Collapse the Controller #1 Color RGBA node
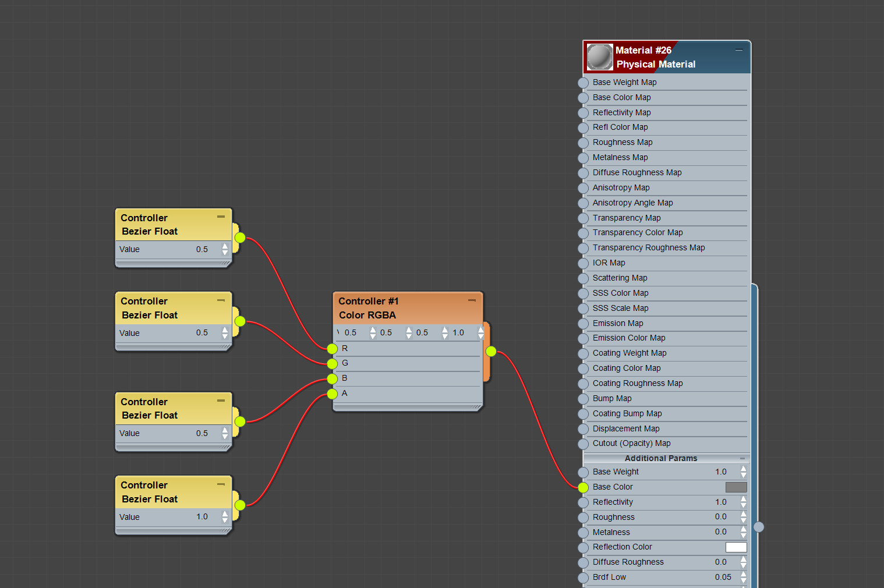This screenshot has width=884, height=588. tap(472, 300)
